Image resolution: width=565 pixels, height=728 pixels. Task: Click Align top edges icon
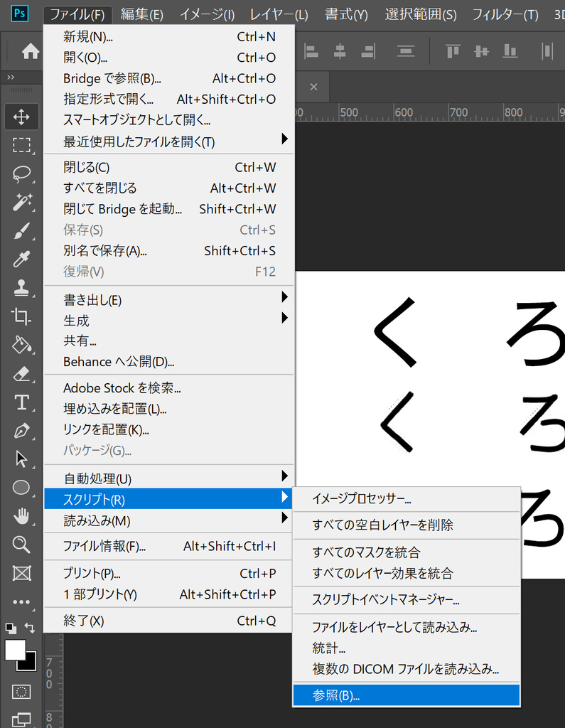[453, 51]
